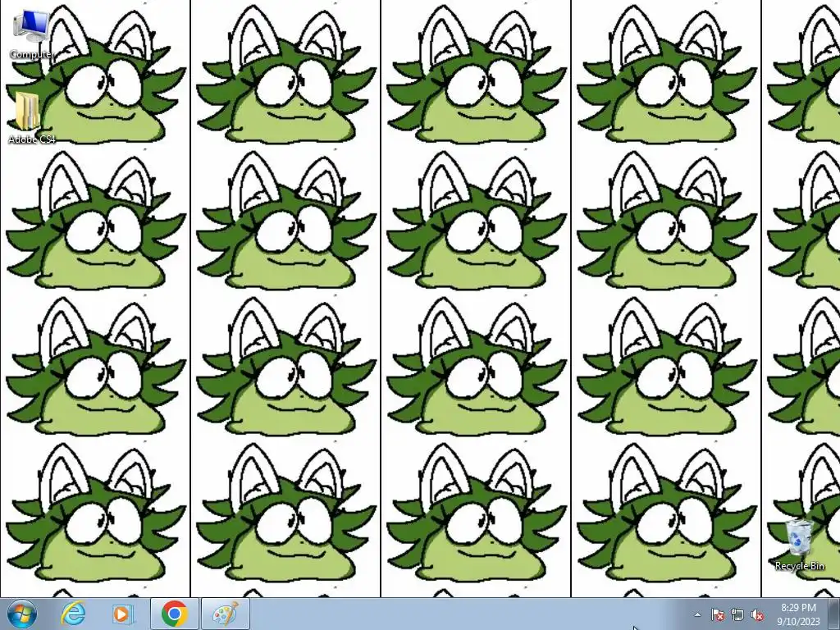Image resolution: width=840 pixels, height=630 pixels.
Task: Switch to Google Chrome in the taskbar
Action: point(174,614)
